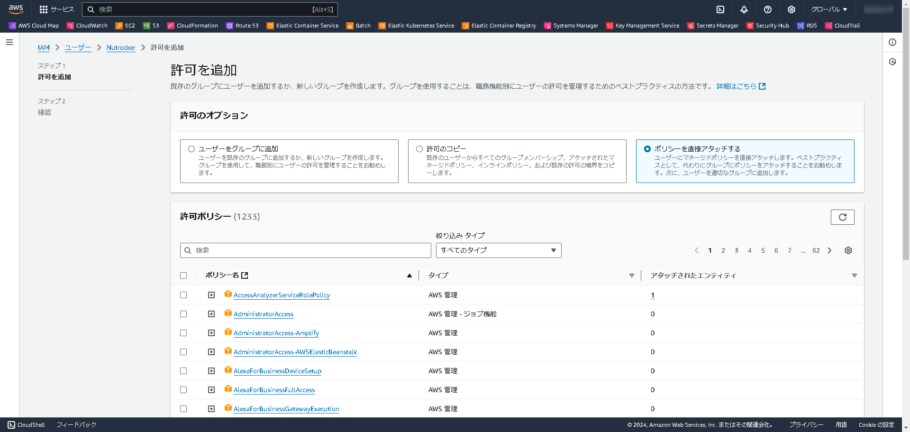Screen dimensions: 910x432
Task: Check the AdministratorAccess-AWSElasticBeanstalk checkbox
Action: 183,352
